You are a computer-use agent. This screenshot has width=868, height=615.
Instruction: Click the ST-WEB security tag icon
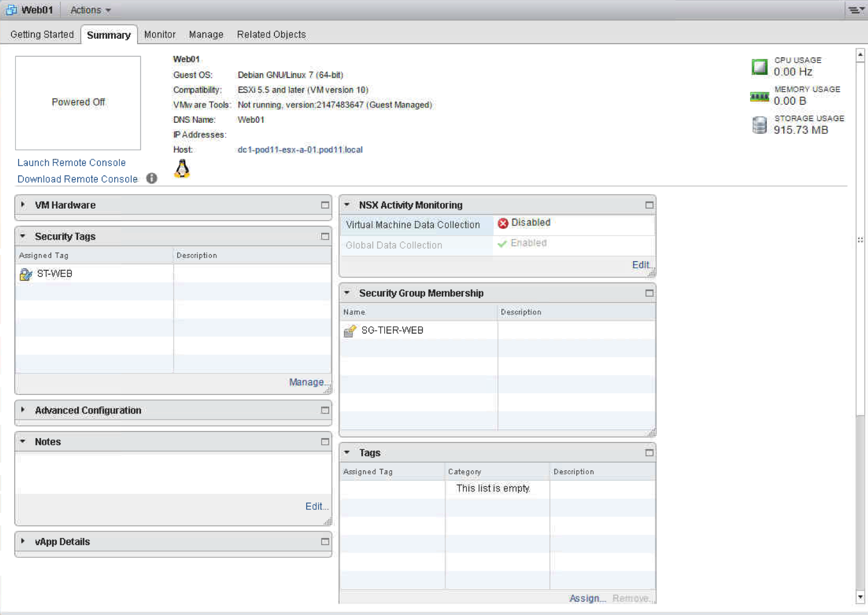click(26, 274)
